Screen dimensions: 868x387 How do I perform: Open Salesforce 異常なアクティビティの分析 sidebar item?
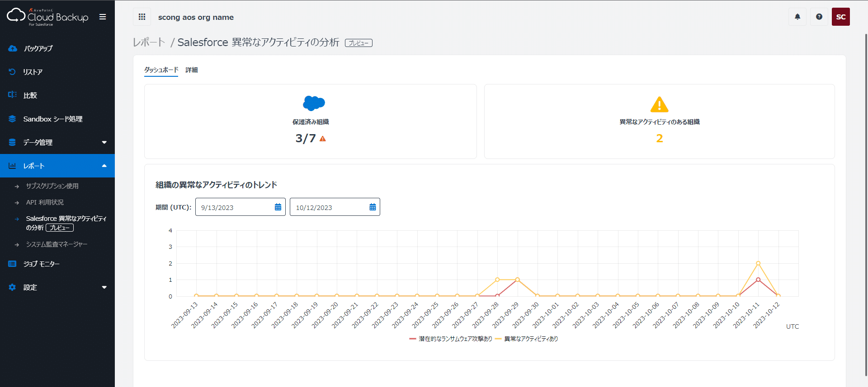(66, 223)
